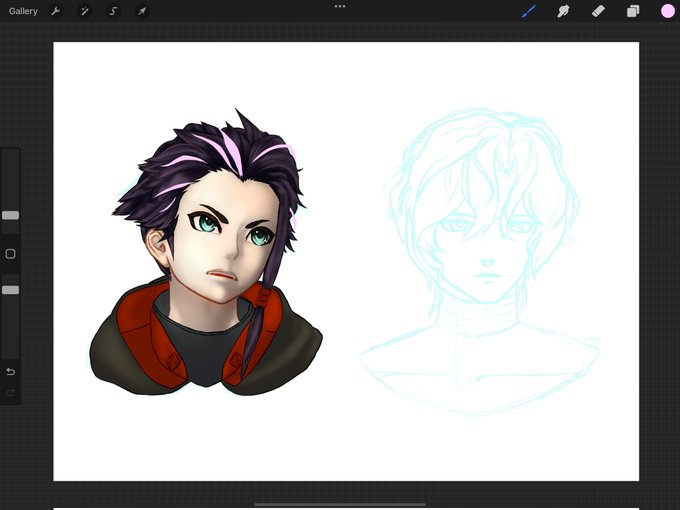This screenshot has height=510, width=680.
Task: Select the Smudge finger tool
Action: click(563, 11)
